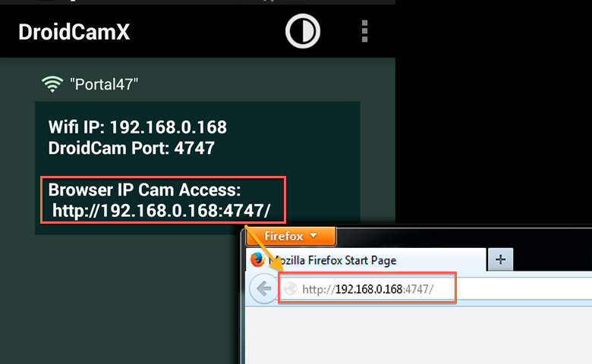Click the Wi-Fi signal icon
The height and width of the screenshot is (364, 592).
click(x=52, y=84)
